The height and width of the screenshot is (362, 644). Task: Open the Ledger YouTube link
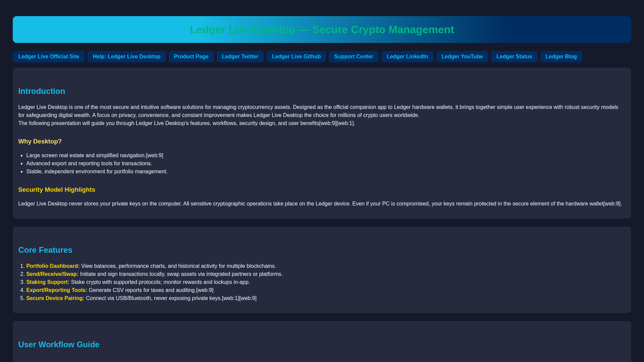[462, 57]
